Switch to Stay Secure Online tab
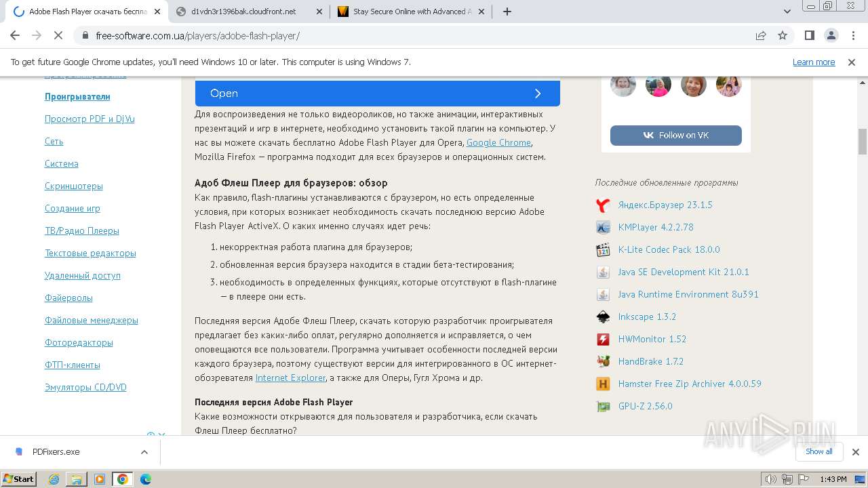 click(411, 12)
